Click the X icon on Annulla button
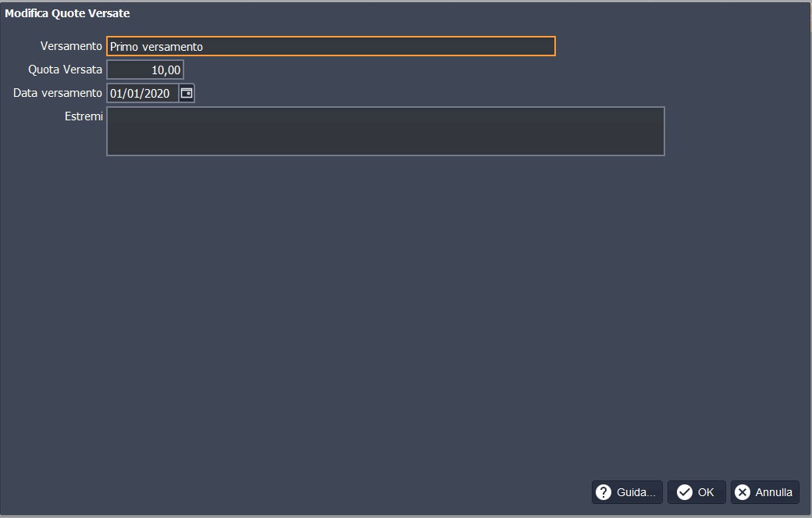Image resolution: width=812 pixels, height=518 pixels. (743, 492)
